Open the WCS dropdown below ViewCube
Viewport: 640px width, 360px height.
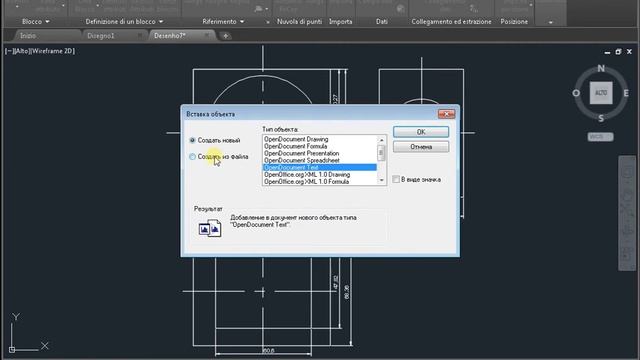[600, 137]
